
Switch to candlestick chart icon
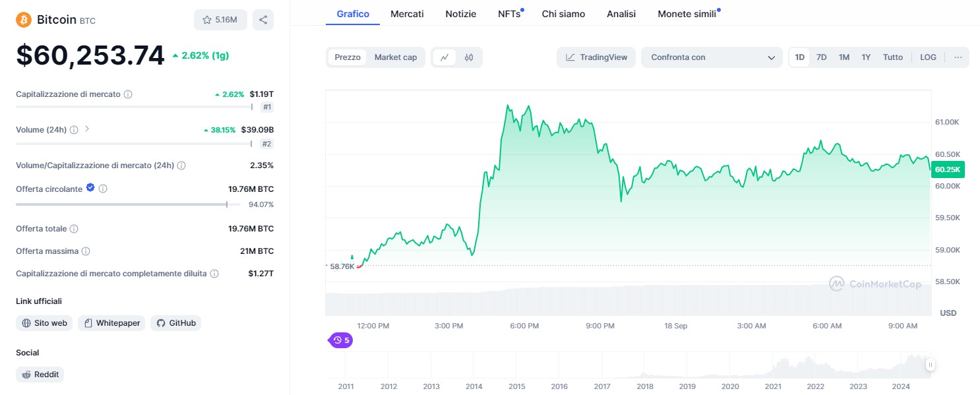[469, 57]
